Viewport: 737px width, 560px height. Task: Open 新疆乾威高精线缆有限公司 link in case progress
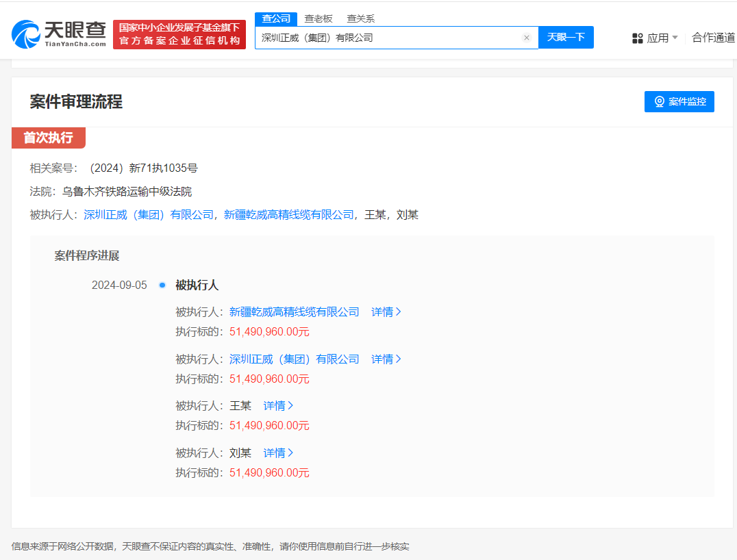click(295, 312)
